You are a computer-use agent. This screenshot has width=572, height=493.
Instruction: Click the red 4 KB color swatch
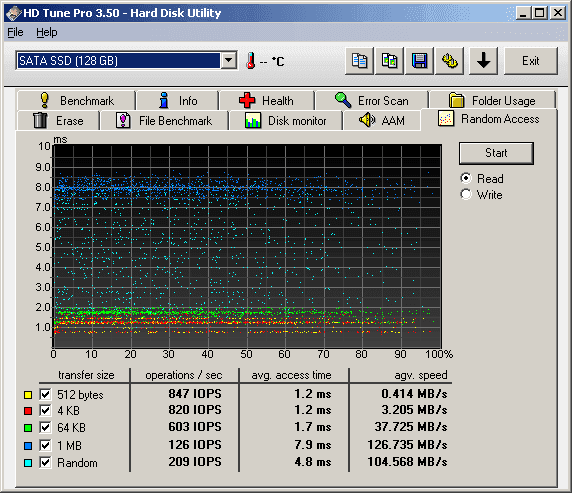coord(28,411)
